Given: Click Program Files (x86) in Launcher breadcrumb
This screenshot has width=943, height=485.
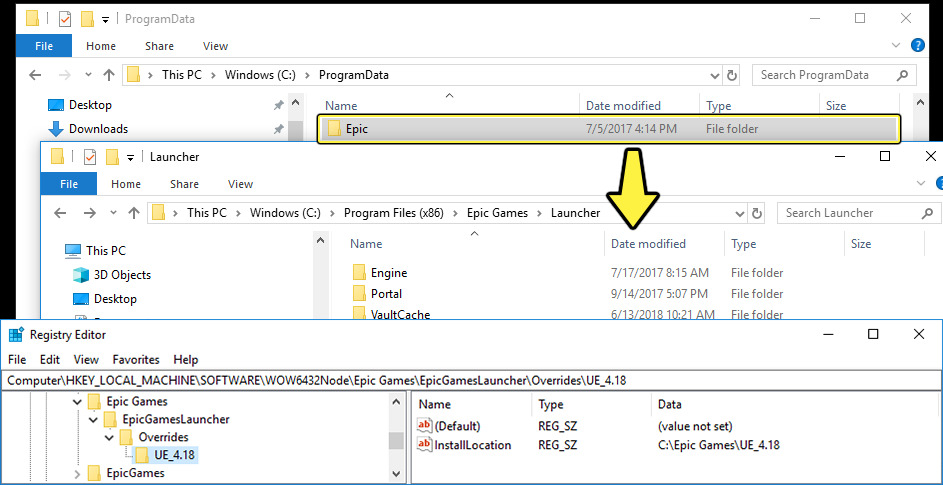Looking at the screenshot, I should coord(393,213).
